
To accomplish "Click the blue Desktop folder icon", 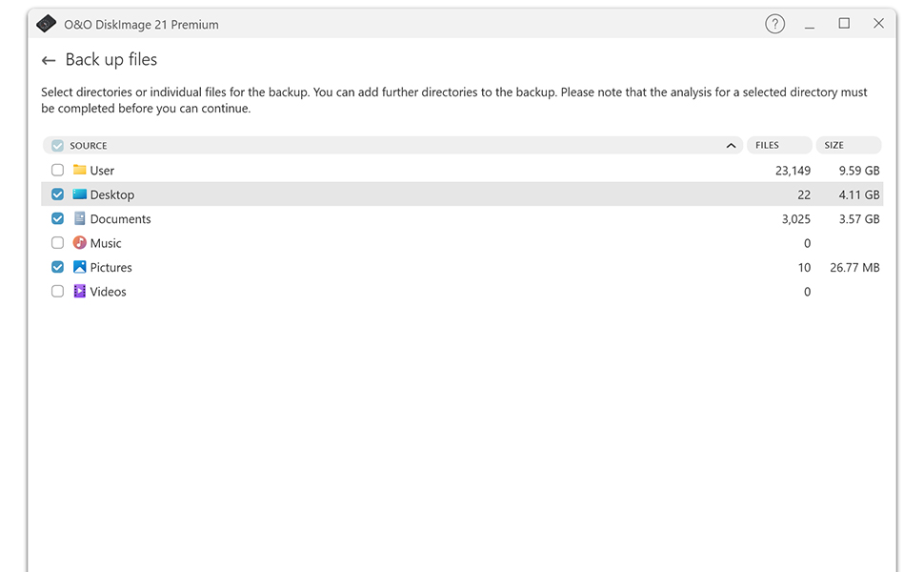I will 80,194.
